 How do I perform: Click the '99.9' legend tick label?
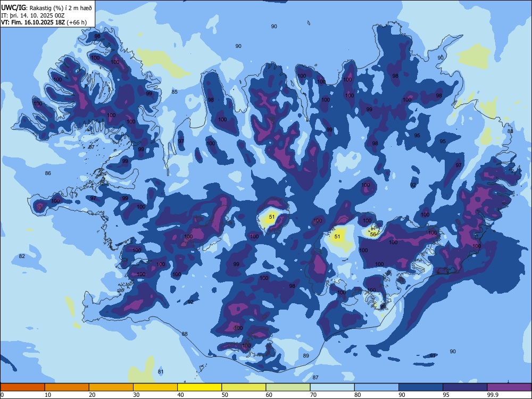point(493,395)
